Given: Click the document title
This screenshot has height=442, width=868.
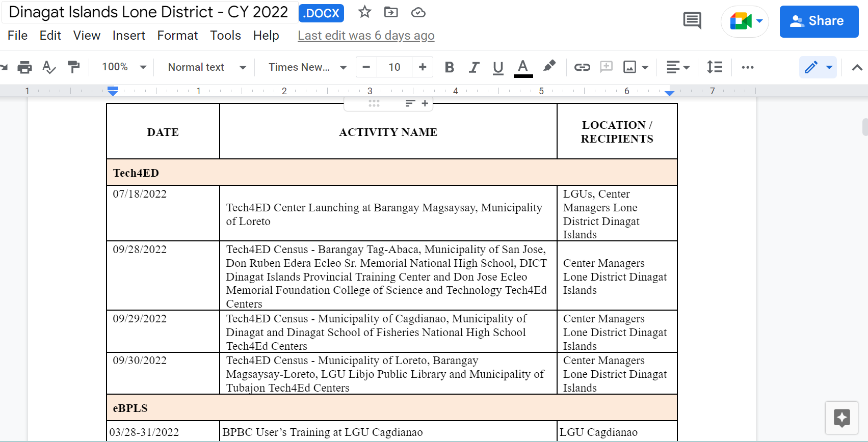Looking at the screenshot, I should pyautogui.click(x=148, y=12).
